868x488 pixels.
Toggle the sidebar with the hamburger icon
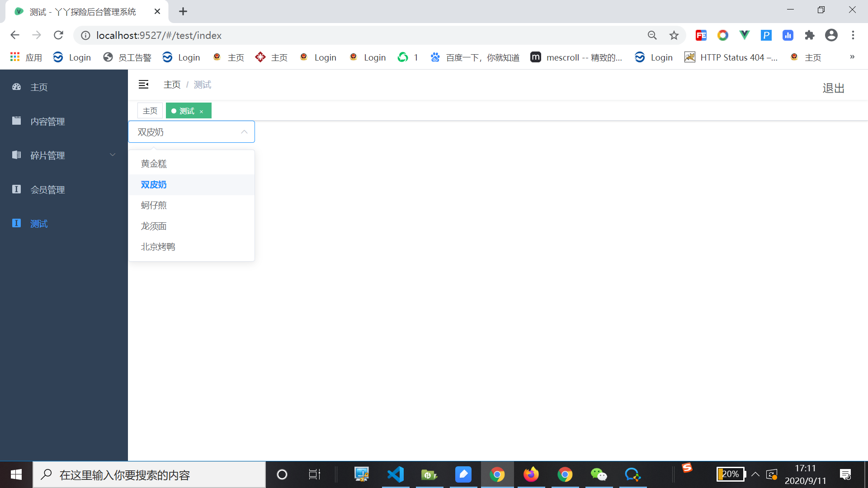[x=143, y=84]
